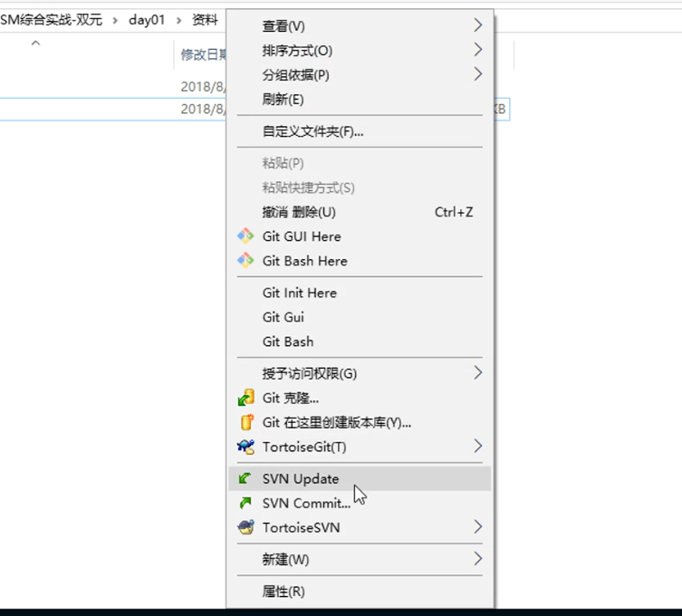
Task: Open 授予访问权限(G) entry label
Action: [309, 373]
